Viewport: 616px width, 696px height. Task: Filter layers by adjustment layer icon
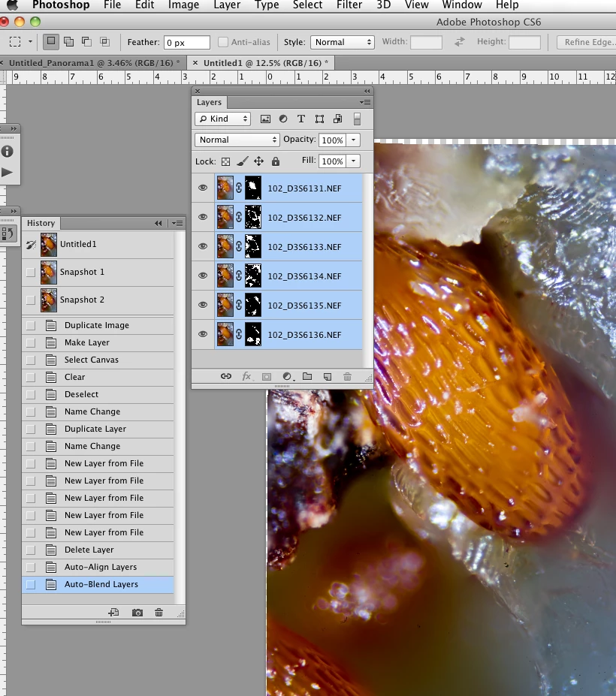[x=283, y=119]
